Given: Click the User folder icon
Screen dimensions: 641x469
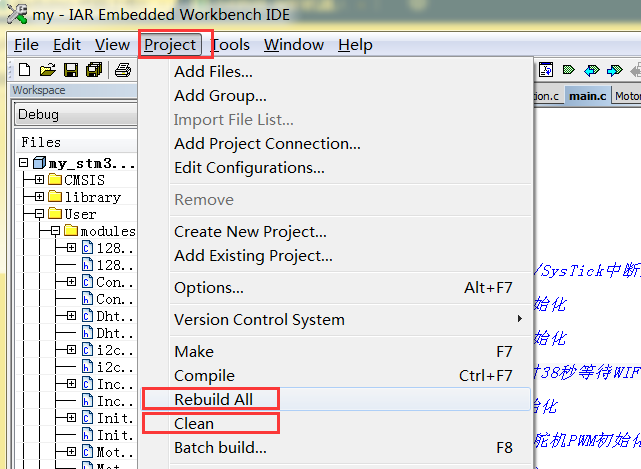Looking at the screenshot, I should [x=55, y=213].
